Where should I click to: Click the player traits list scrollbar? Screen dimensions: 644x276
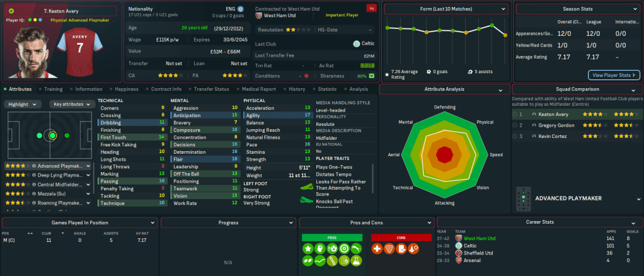[373, 183]
